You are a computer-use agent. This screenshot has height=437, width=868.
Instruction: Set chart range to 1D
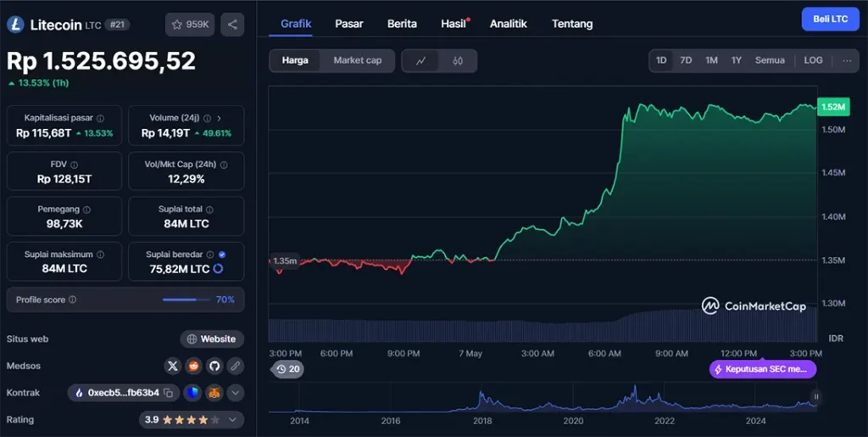[x=661, y=60]
